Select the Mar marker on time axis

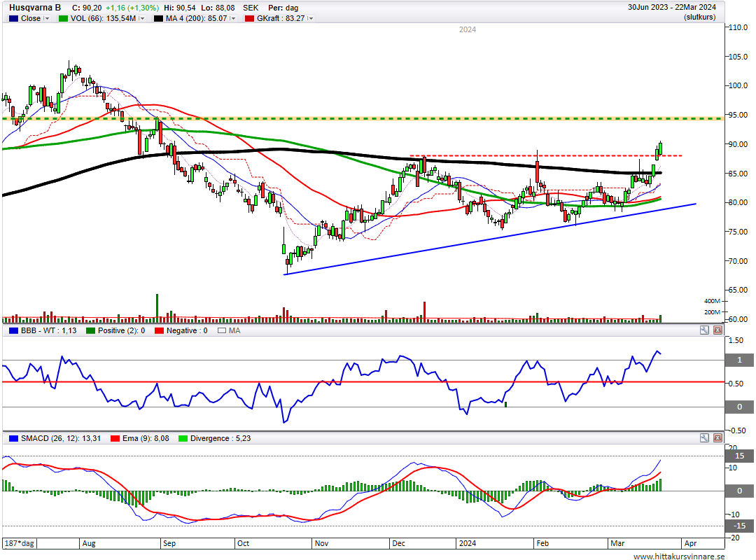[x=617, y=543]
